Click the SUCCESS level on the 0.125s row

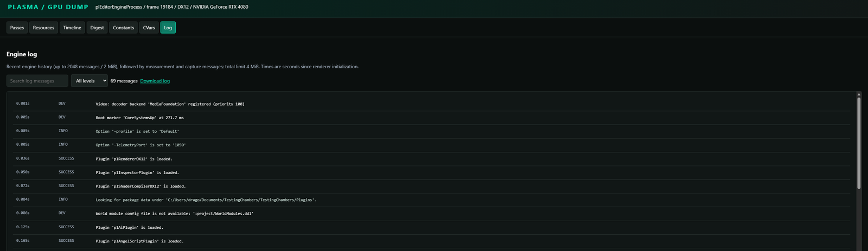click(66, 227)
